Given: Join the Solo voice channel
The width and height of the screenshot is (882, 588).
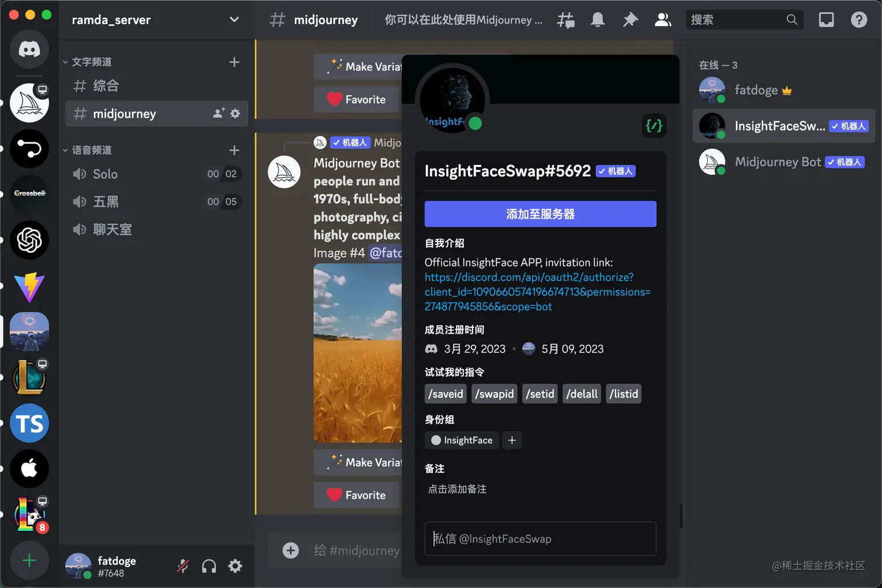Looking at the screenshot, I should point(156,174).
